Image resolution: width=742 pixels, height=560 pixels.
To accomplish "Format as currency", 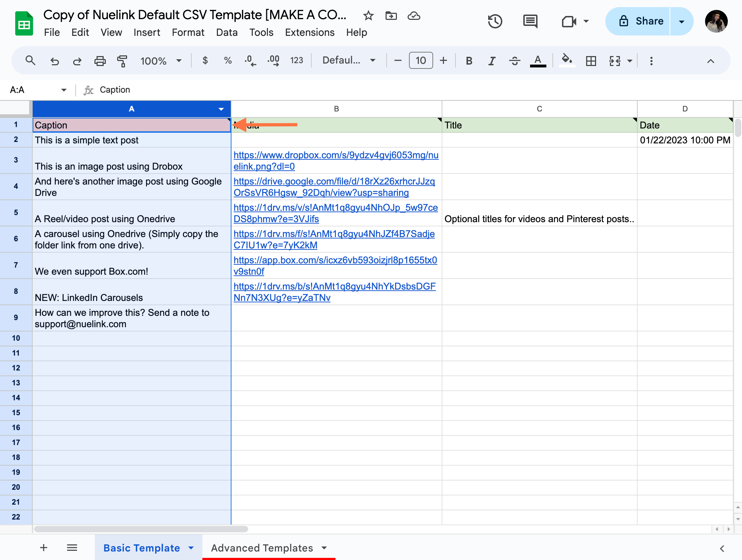I will pyautogui.click(x=205, y=61).
